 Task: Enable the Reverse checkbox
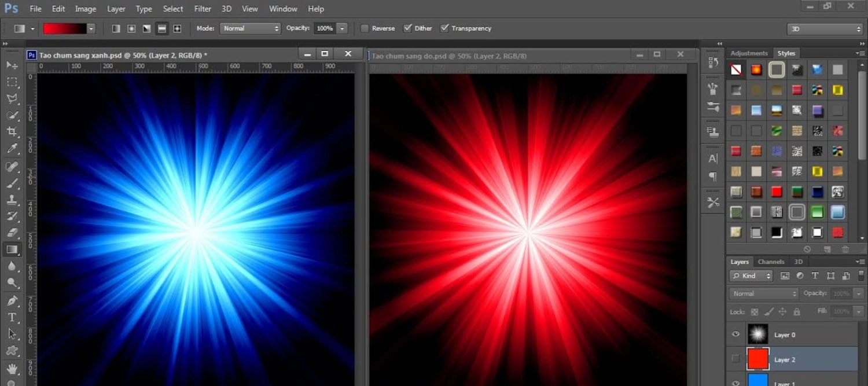(365, 28)
